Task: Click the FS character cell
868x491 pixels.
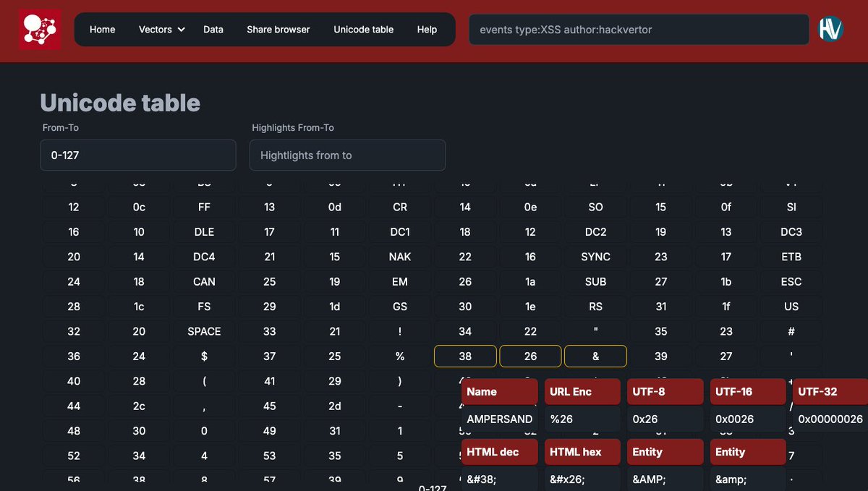Action: pos(204,307)
